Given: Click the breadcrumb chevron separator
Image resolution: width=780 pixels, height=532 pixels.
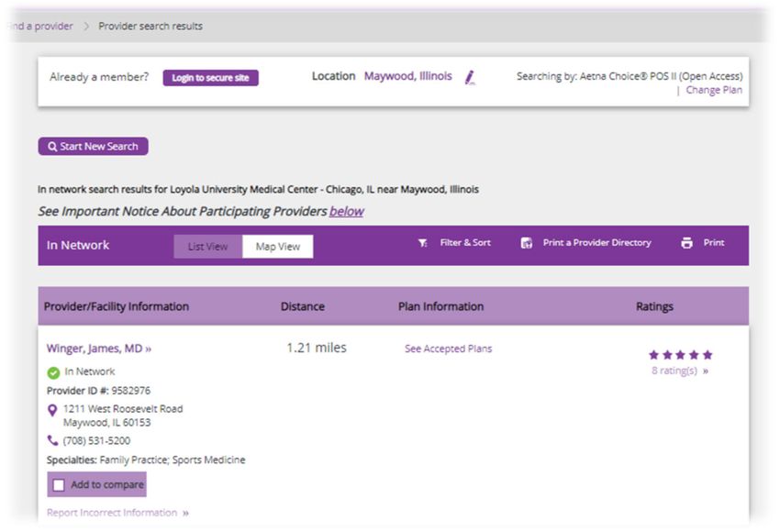Looking at the screenshot, I should tap(86, 26).
